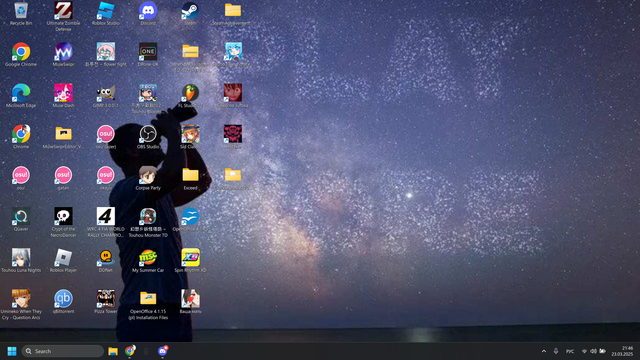Open the volume tray icon

point(593,351)
